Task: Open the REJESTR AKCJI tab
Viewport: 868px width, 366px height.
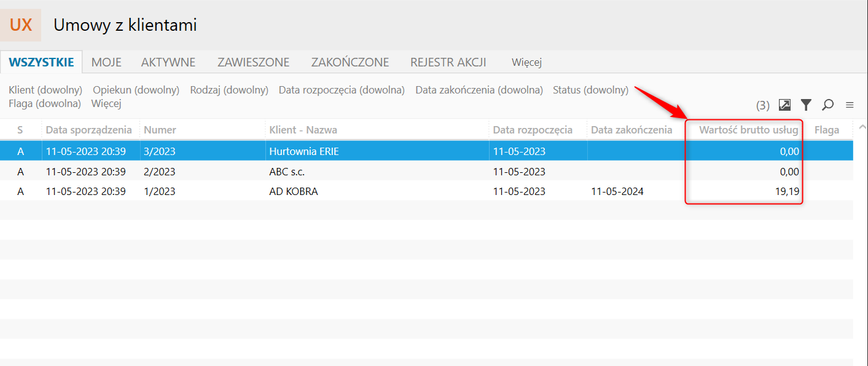Action: pyautogui.click(x=448, y=62)
